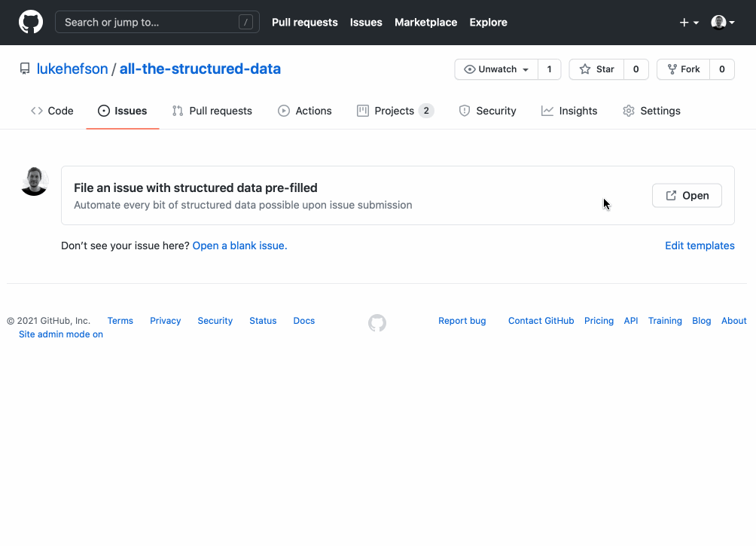Viewport: 756px width, 546px height.
Task: Switch to the Issues tab
Action: click(x=123, y=110)
